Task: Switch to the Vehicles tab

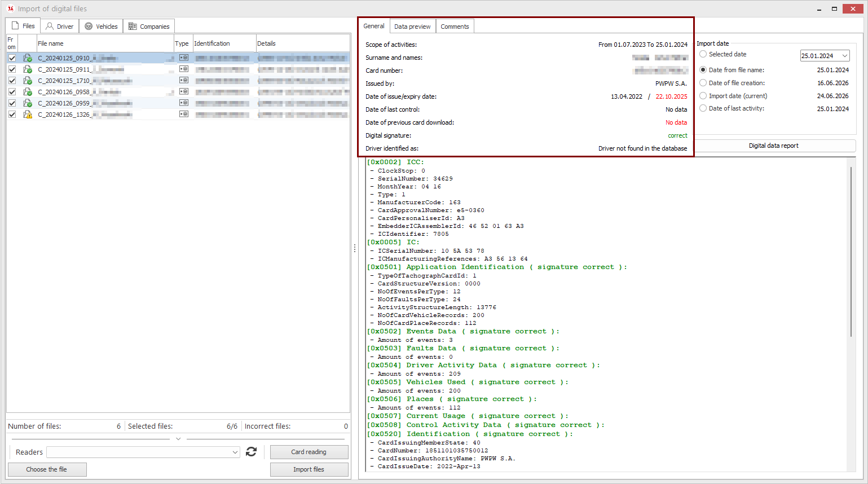Action: 101,26
